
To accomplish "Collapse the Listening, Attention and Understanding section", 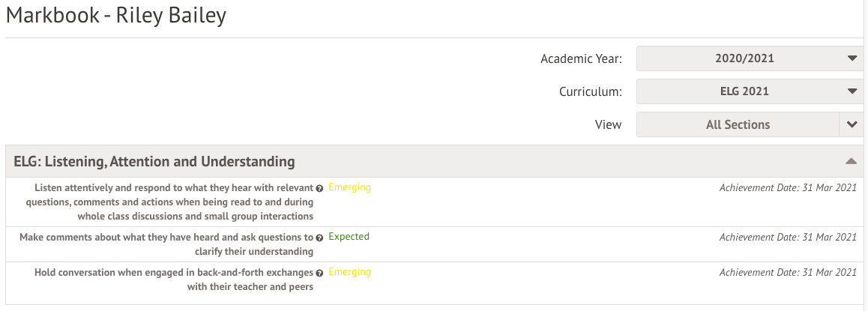I will coord(851,161).
